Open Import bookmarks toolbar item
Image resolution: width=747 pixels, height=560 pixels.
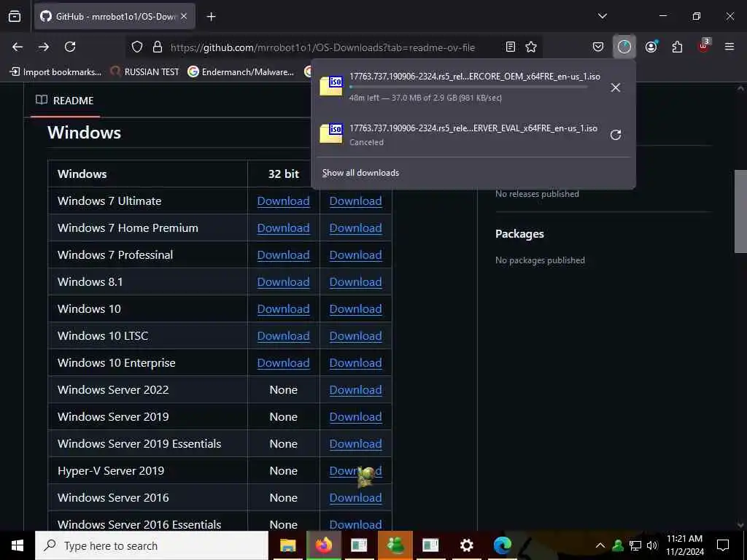[55, 72]
